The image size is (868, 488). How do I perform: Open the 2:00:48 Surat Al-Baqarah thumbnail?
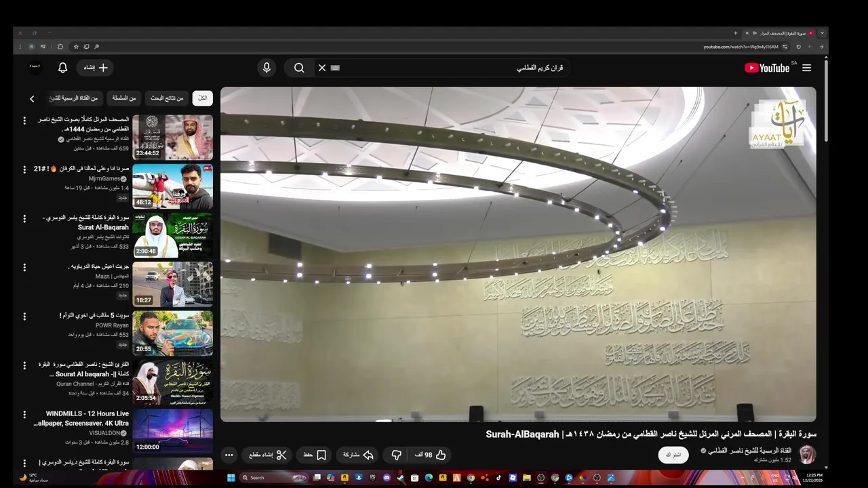coord(173,235)
